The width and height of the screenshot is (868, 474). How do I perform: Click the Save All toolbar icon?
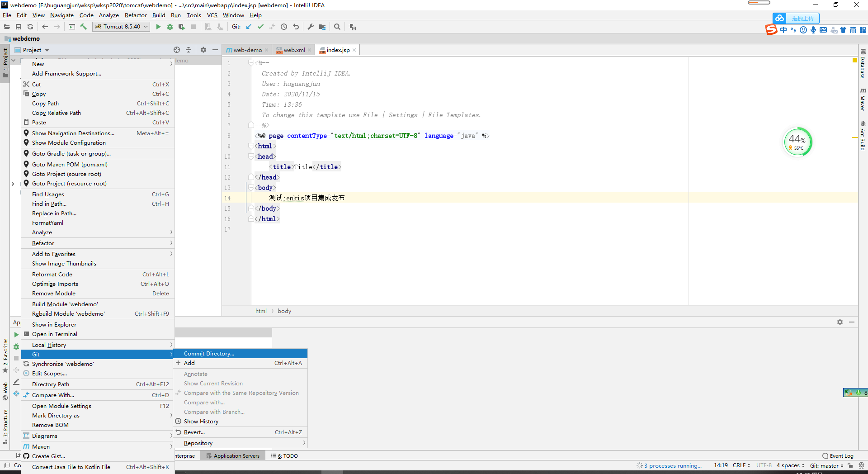coord(19,27)
